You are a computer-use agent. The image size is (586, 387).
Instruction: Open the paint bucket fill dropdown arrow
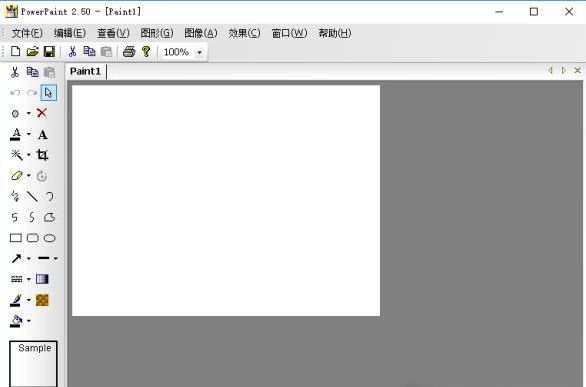[x=29, y=321]
